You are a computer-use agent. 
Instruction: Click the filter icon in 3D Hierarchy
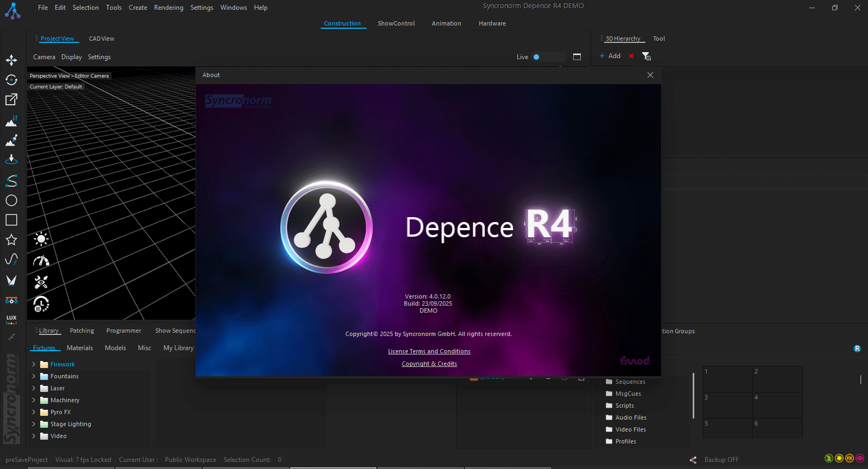[647, 56]
